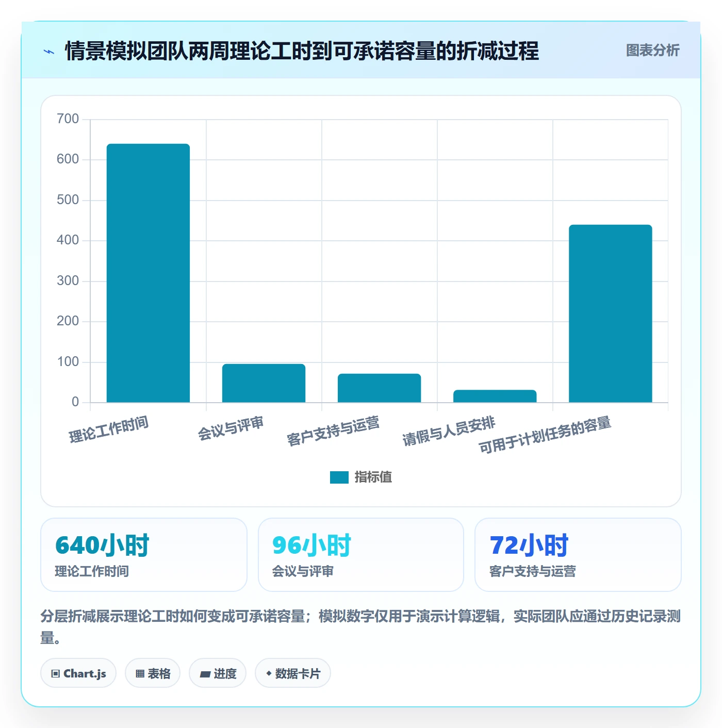Click the lightning bolt icon beside the title
This screenshot has width=722, height=728.
(49, 52)
